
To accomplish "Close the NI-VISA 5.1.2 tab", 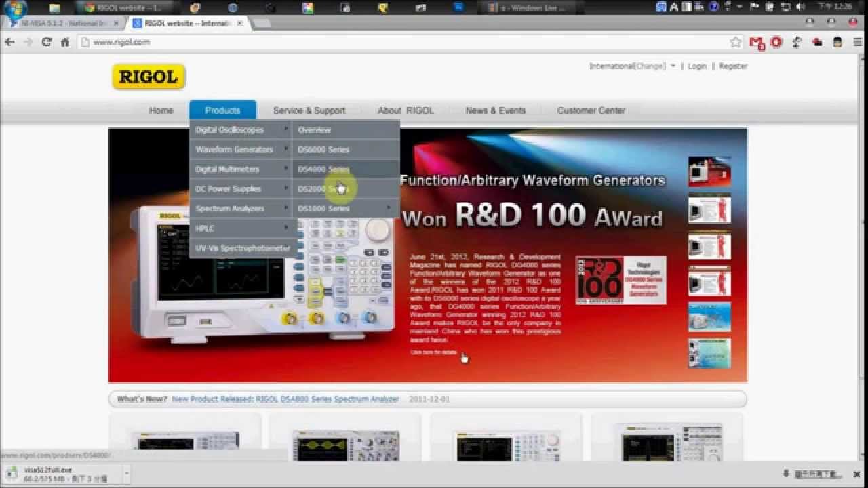I will pyautogui.click(x=117, y=23).
